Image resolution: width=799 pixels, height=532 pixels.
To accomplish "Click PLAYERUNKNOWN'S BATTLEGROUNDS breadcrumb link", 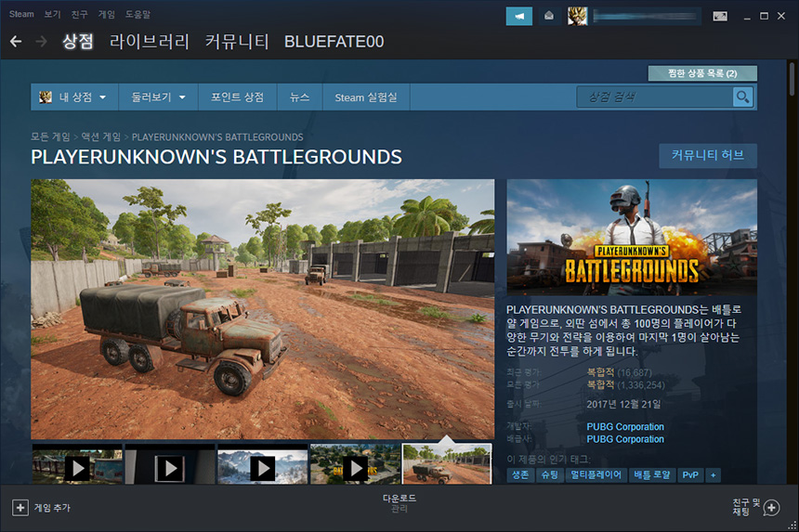I will coord(217,136).
